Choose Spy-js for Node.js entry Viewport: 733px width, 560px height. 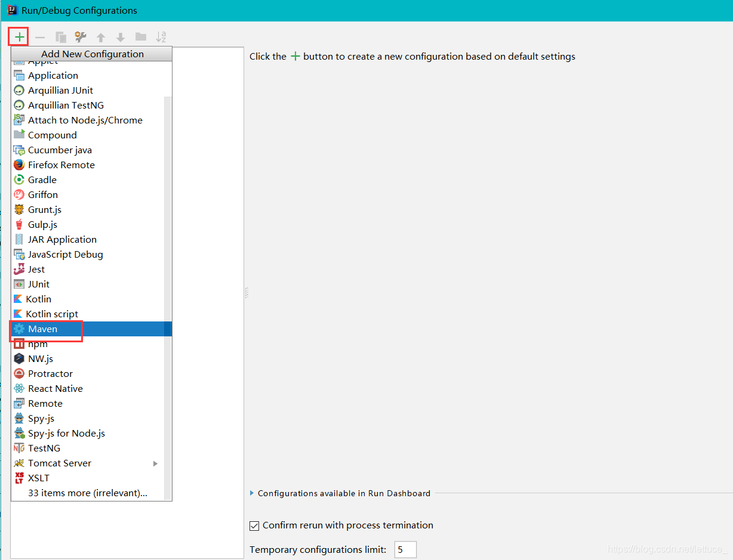(91, 434)
